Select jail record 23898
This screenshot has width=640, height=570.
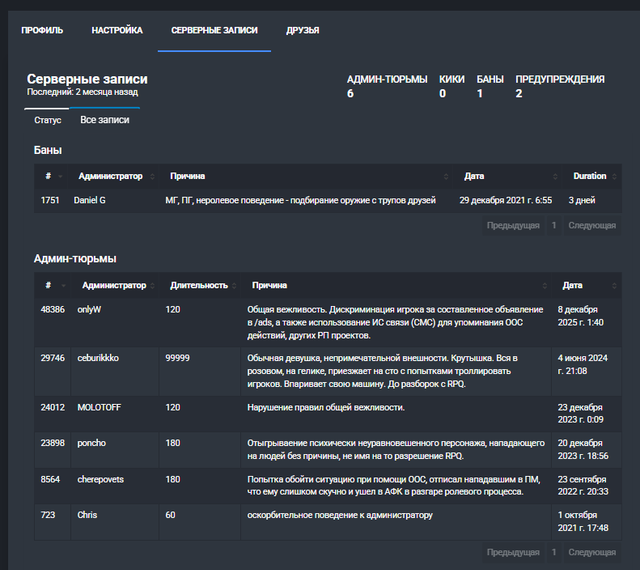[53, 443]
